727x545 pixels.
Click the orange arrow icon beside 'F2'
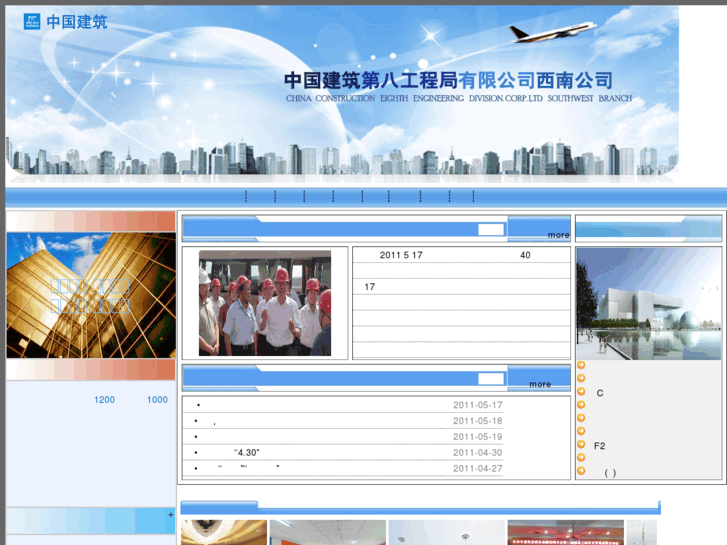pos(581,444)
